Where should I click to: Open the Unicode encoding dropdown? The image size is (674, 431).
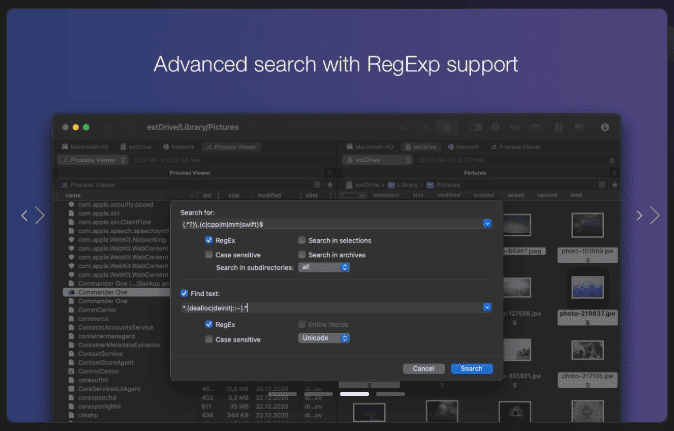324,338
